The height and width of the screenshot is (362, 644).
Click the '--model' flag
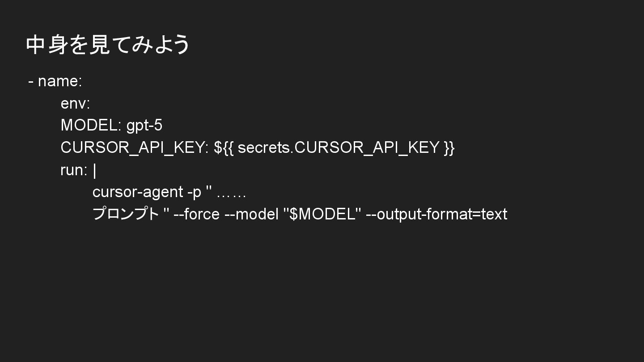point(252,214)
